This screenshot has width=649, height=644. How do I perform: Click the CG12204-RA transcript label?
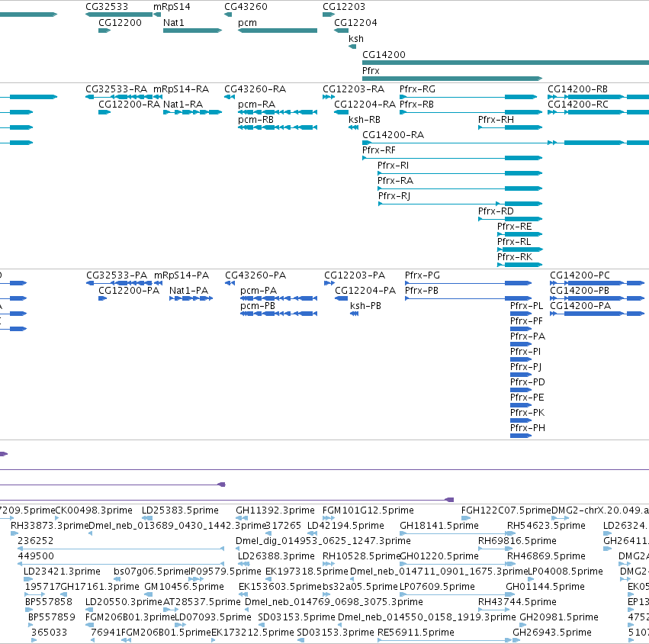click(x=365, y=105)
